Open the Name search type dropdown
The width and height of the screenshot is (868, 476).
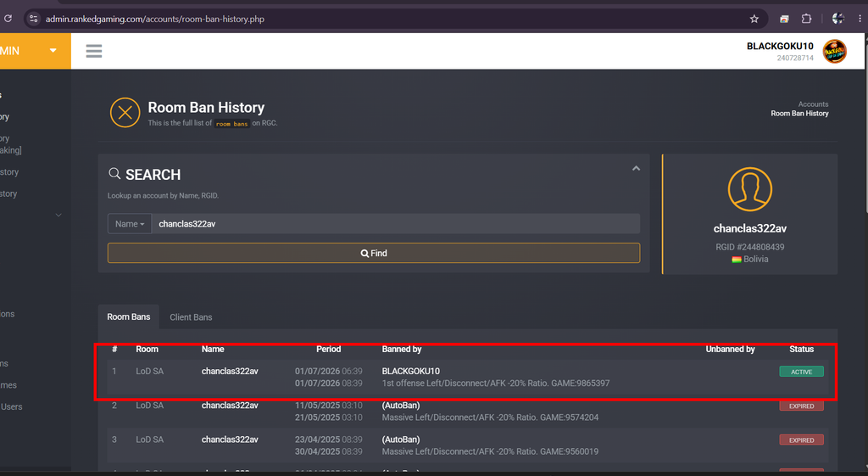point(130,224)
